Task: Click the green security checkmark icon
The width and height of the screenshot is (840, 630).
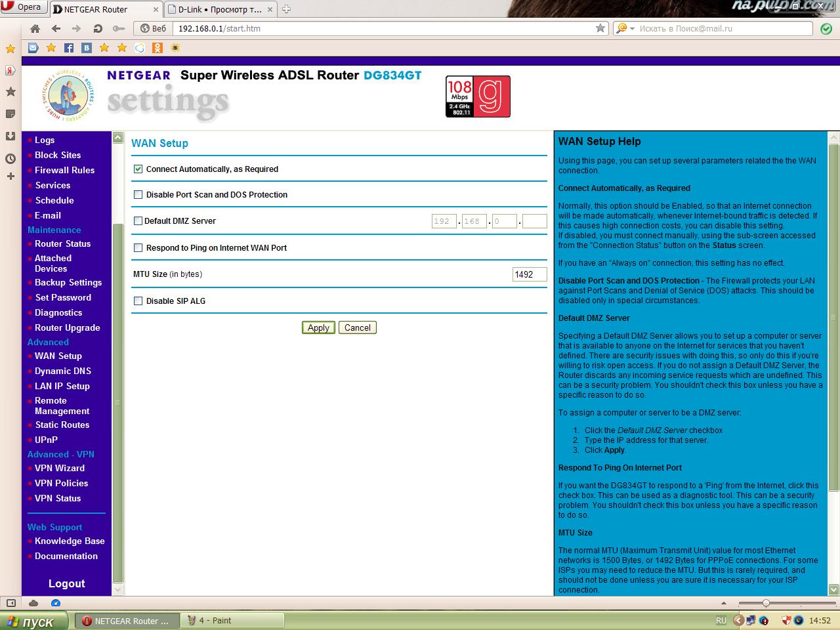Action: pos(826,28)
